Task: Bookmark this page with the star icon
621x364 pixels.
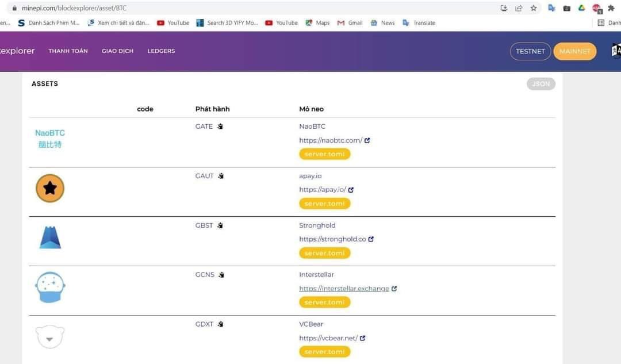Action: (534, 8)
